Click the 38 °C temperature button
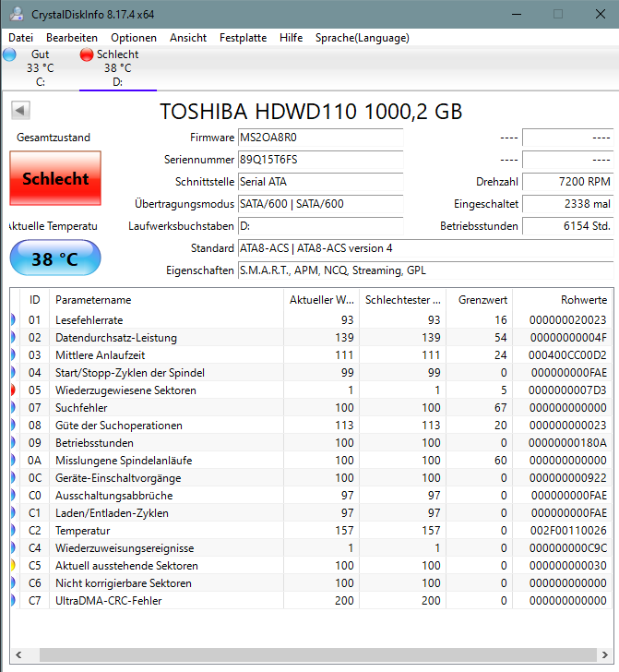This screenshot has height=672, width=619. click(x=55, y=258)
